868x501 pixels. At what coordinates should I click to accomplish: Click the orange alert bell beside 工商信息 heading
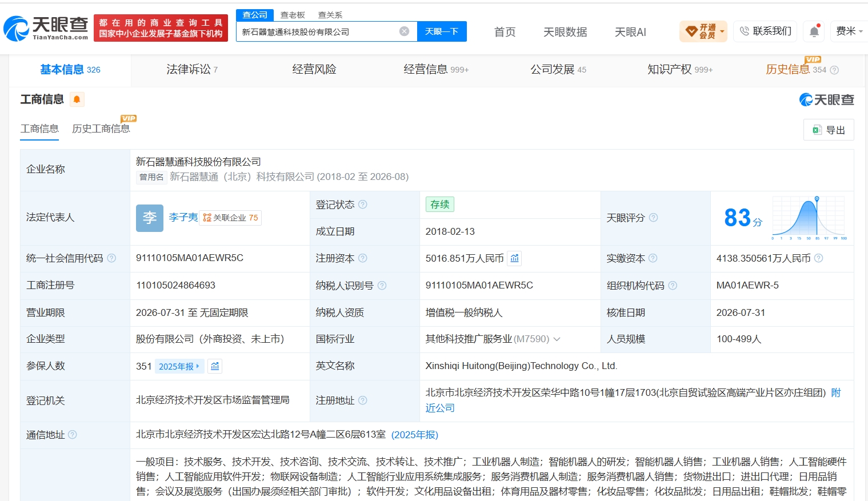click(x=77, y=99)
